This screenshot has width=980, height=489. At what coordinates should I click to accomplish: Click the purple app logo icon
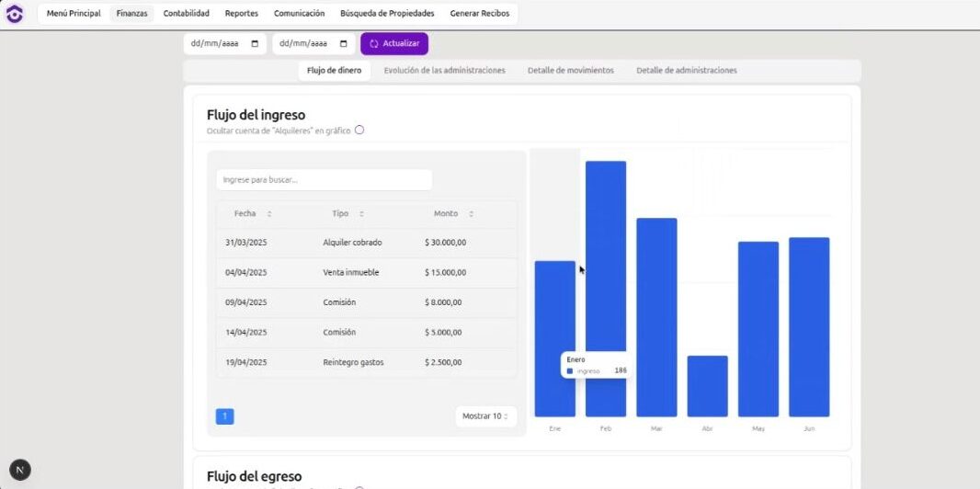point(15,14)
